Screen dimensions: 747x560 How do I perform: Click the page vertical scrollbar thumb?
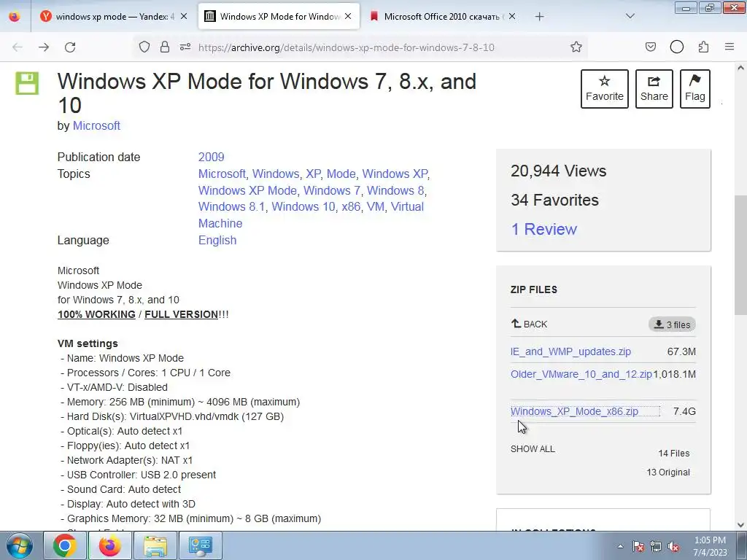pos(740,254)
